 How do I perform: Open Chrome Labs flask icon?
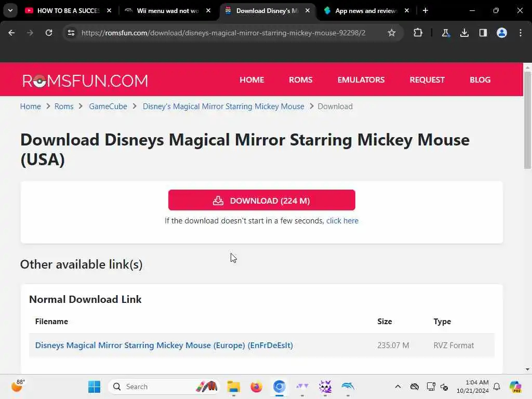tap(445, 33)
